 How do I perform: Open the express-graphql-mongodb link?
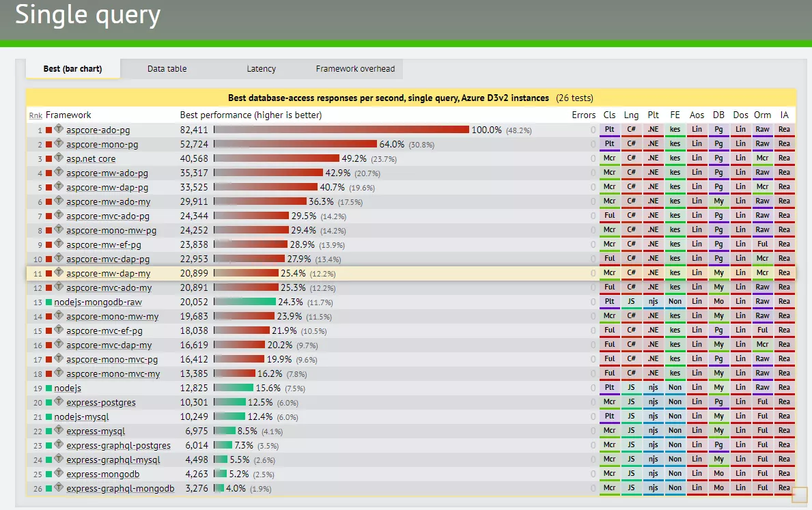(x=120, y=488)
